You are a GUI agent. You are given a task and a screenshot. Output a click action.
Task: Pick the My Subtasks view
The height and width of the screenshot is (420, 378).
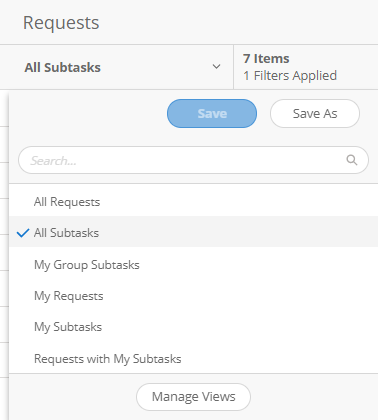193,327
